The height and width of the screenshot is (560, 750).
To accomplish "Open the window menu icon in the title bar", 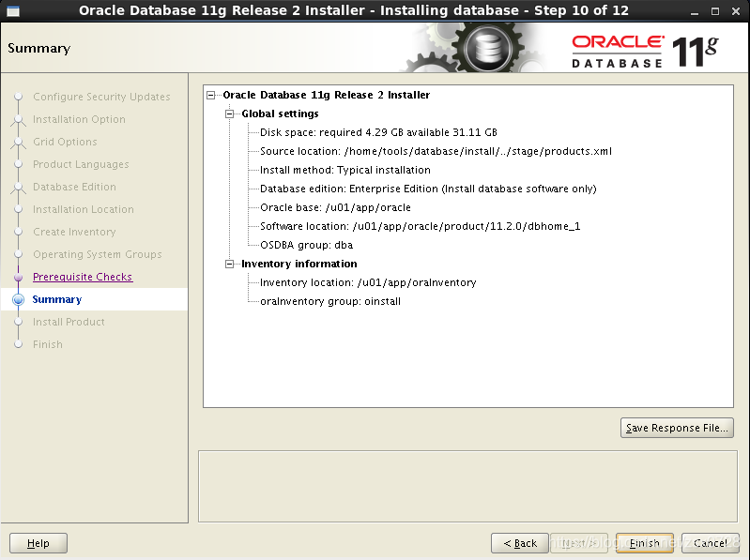I will (13, 10).
